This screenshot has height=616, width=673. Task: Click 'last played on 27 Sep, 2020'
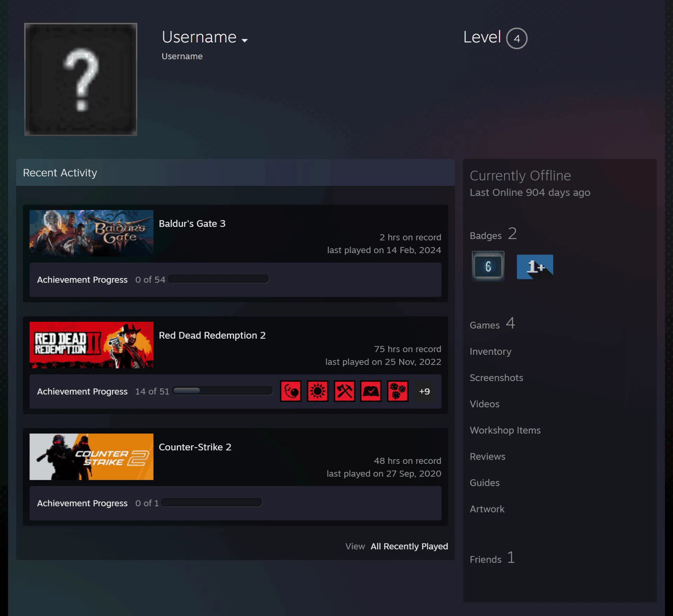384,474
